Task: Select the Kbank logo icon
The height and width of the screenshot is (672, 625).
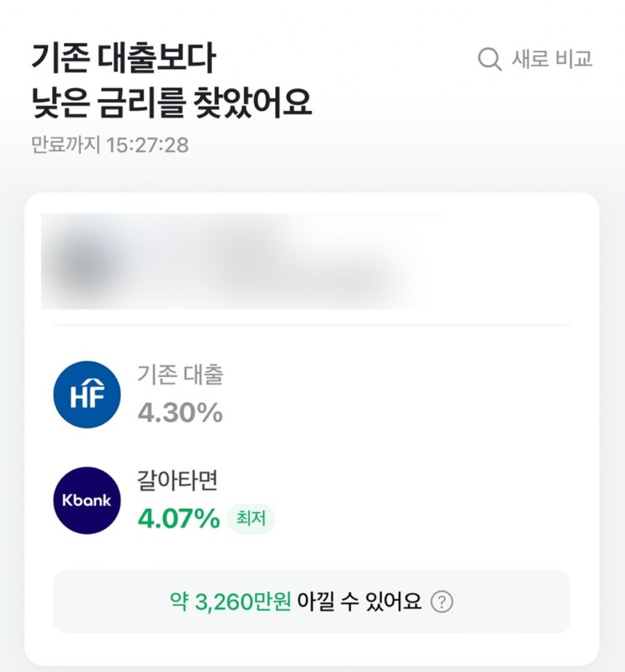Action: [87, 500]
